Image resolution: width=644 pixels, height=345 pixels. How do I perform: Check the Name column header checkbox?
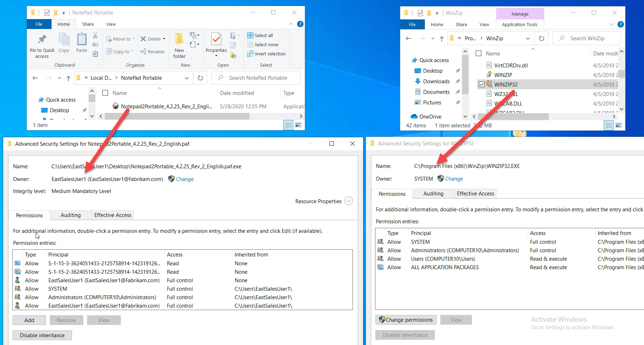479,53
